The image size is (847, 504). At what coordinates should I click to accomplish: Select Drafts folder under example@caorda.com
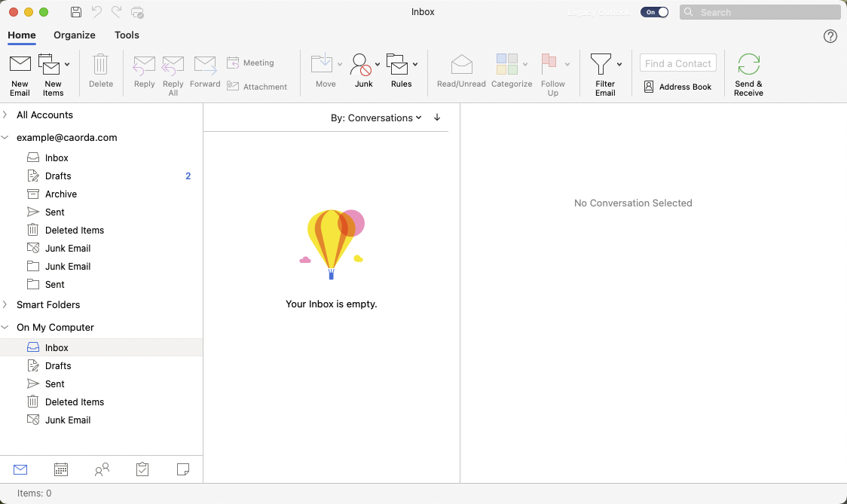pyautogui.click(x=58, y=176)
